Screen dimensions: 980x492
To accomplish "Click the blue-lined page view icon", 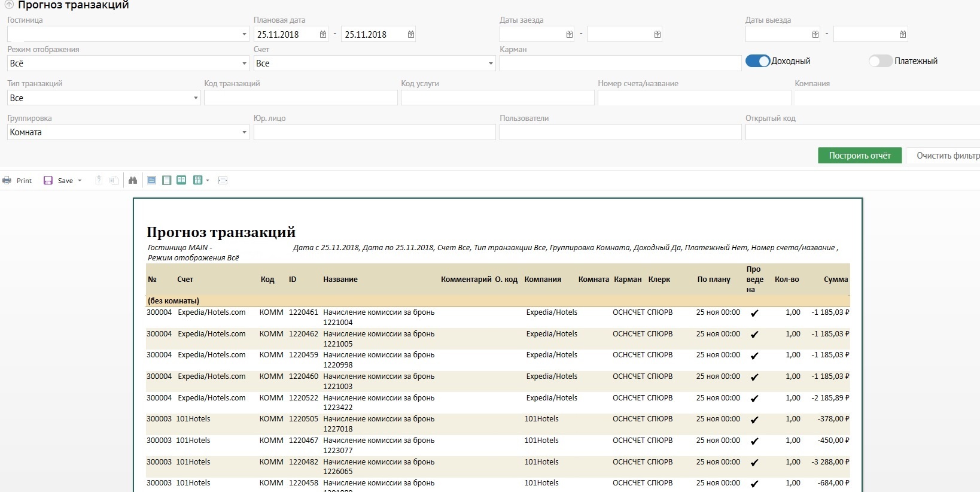I will coord(152,180).
